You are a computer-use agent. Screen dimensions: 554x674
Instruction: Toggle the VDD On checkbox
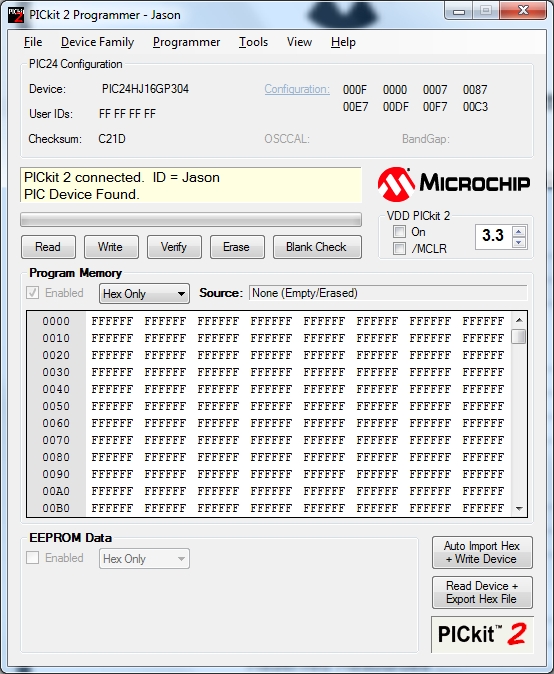click(x=399, y=232)
